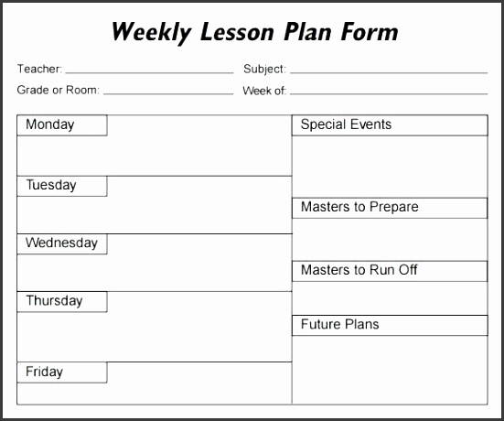Click the empty area under Wednesday

(x=155, y=273)
